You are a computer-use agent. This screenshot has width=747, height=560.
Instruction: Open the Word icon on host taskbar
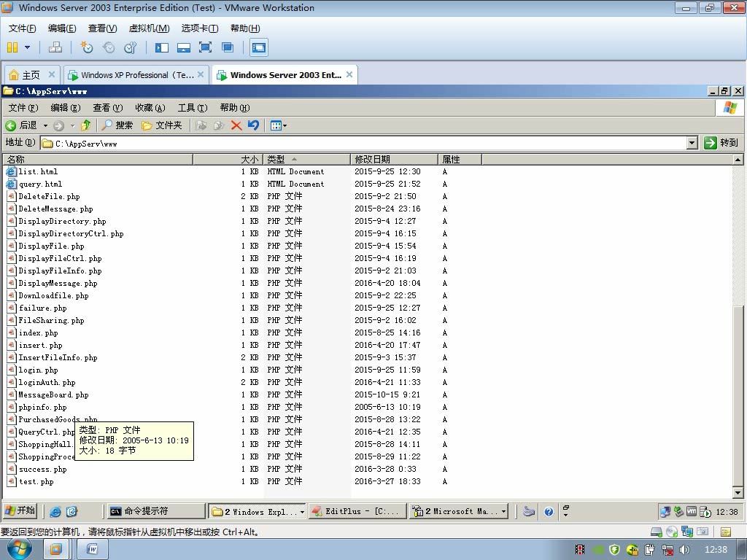tap(92, 550)
